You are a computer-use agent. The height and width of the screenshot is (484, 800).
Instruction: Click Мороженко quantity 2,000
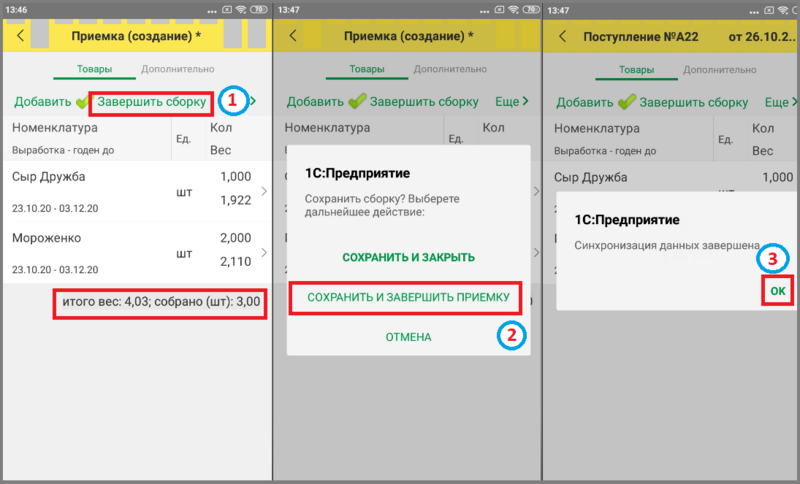pos(236,238)
